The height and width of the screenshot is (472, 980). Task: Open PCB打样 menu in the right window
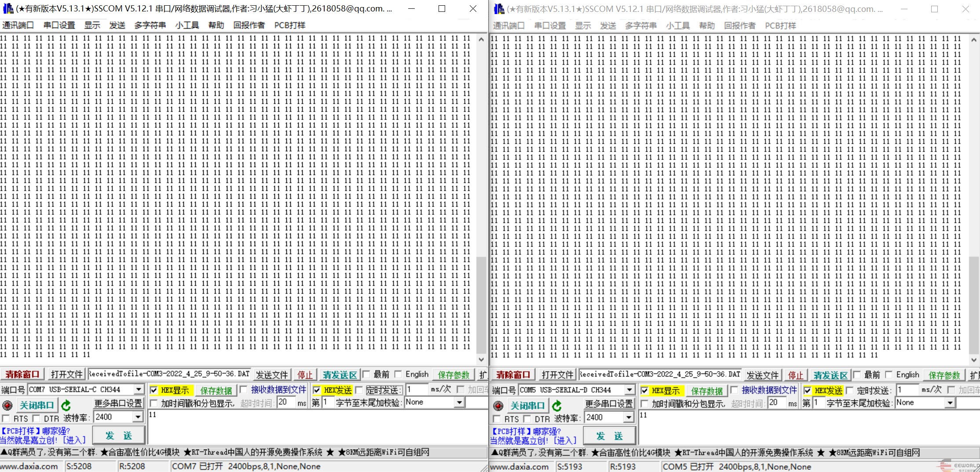pos(781,25)
